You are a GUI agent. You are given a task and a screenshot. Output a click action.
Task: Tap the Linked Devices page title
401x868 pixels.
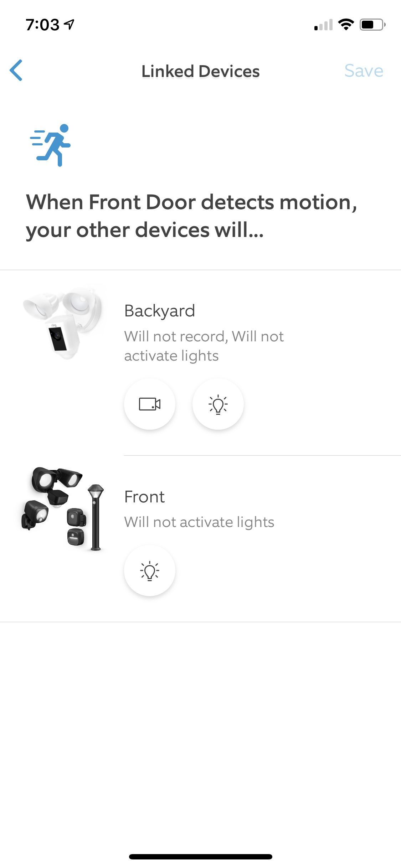click(200, 71)
